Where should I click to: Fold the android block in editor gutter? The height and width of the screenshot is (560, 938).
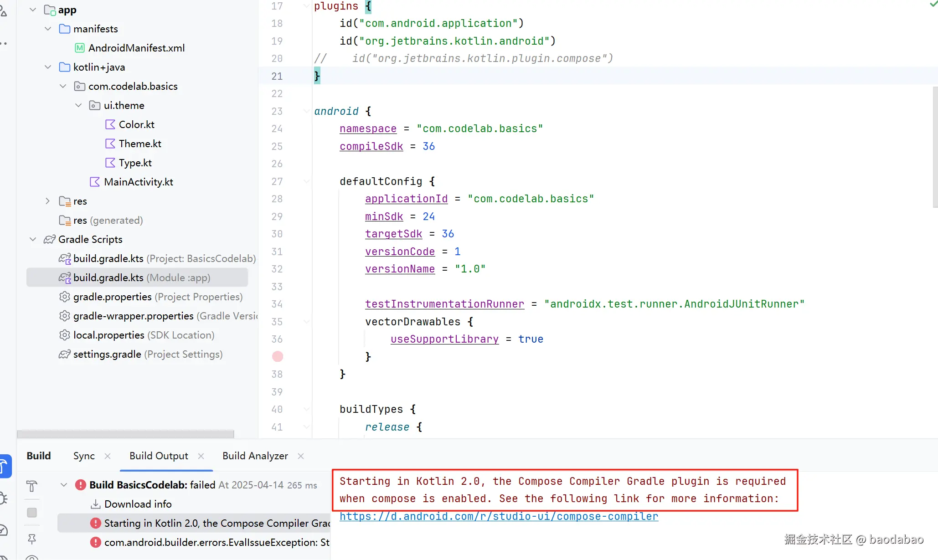click(306, 111)
